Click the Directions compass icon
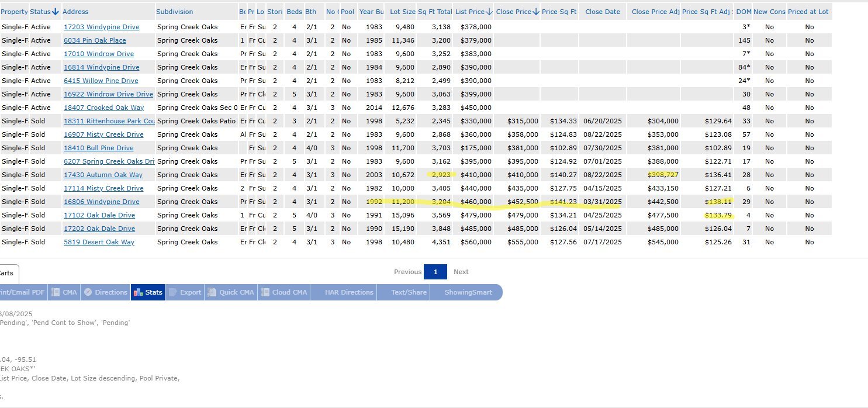 (88, 292)
